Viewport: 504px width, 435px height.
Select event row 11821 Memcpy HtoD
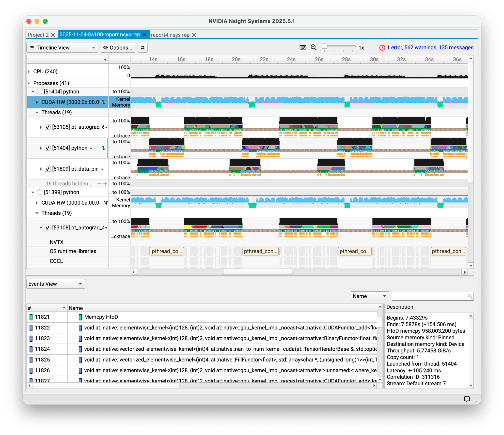click(x=202, y=317)
